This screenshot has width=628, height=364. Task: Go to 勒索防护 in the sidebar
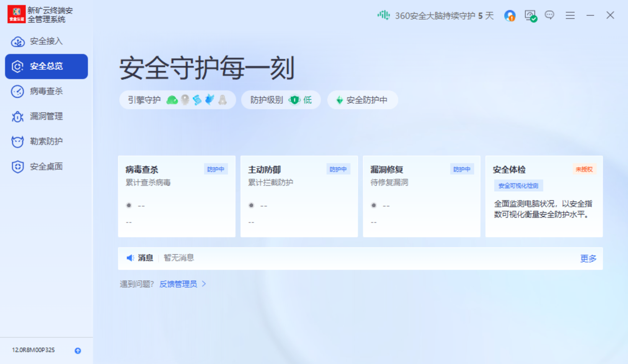(x=46, y=141)
